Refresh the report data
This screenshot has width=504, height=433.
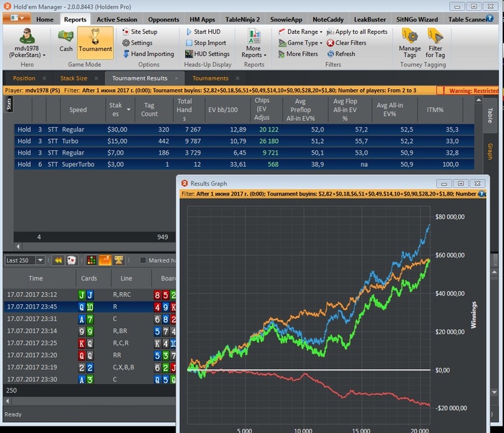341,54
